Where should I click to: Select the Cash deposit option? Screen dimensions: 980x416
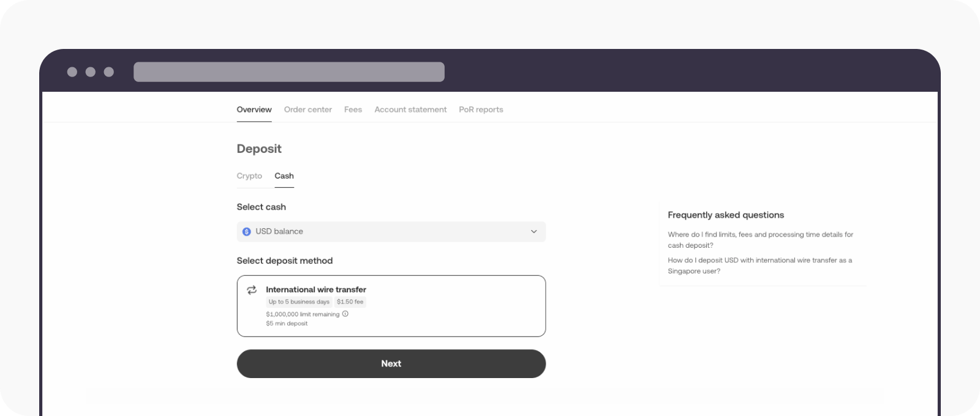284,176
